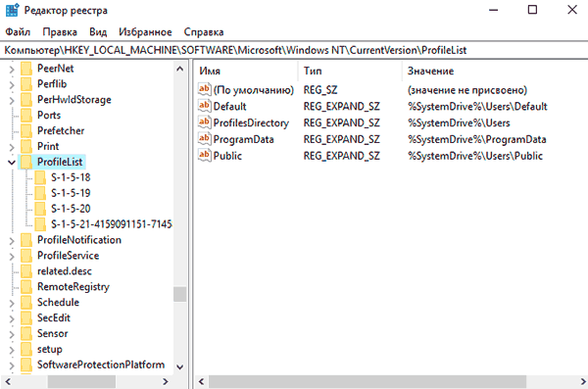
Task: Click the PeerNet folder icon
Action: [26, 69]
